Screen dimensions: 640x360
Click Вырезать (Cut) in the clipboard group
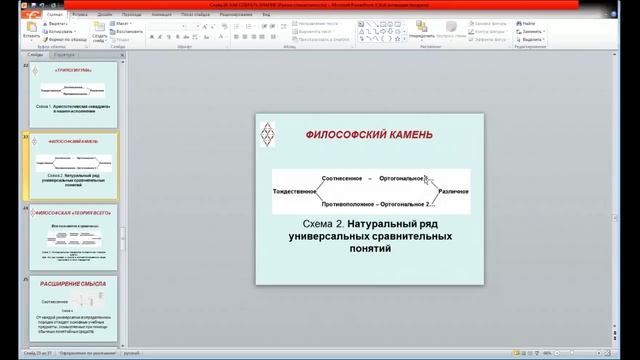56,24
